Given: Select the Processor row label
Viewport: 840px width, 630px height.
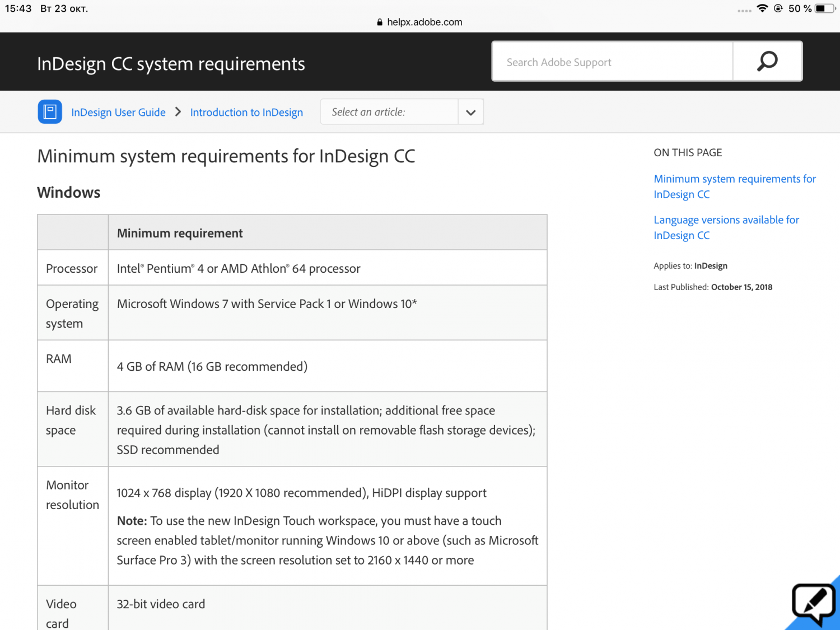Looking at the screenshot, I should [x=72, y=269].
